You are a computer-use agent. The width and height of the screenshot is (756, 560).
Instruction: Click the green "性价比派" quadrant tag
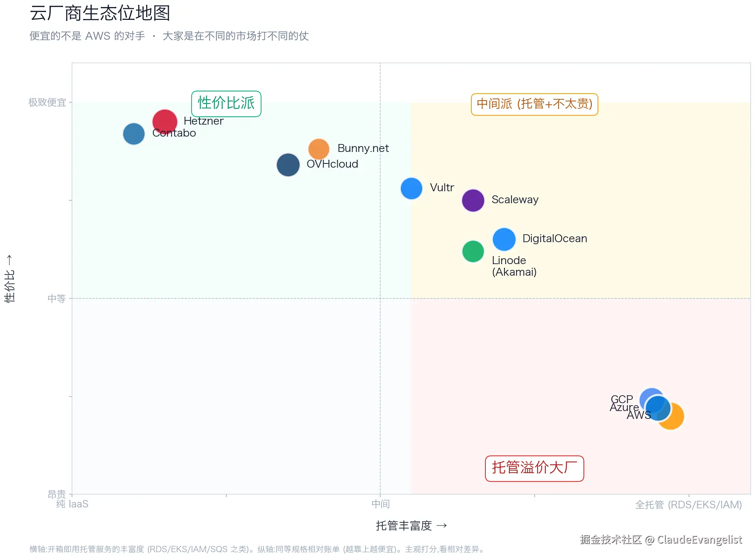tap(226, 103)
